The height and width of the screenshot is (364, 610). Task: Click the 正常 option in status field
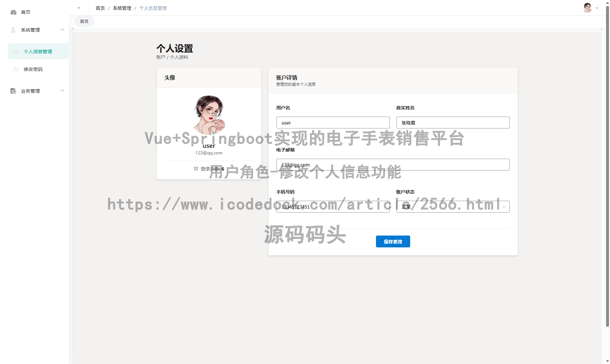(406, 207)
